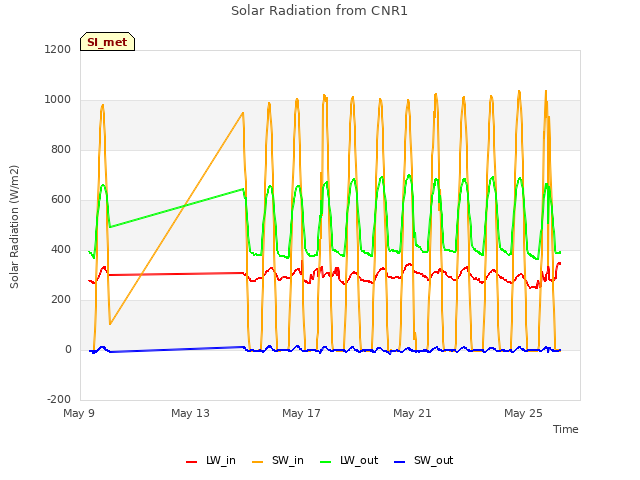Click the 200 y-axis tick label
The height and width of the screenshot is (480, 640).
(x=61, y=300)
